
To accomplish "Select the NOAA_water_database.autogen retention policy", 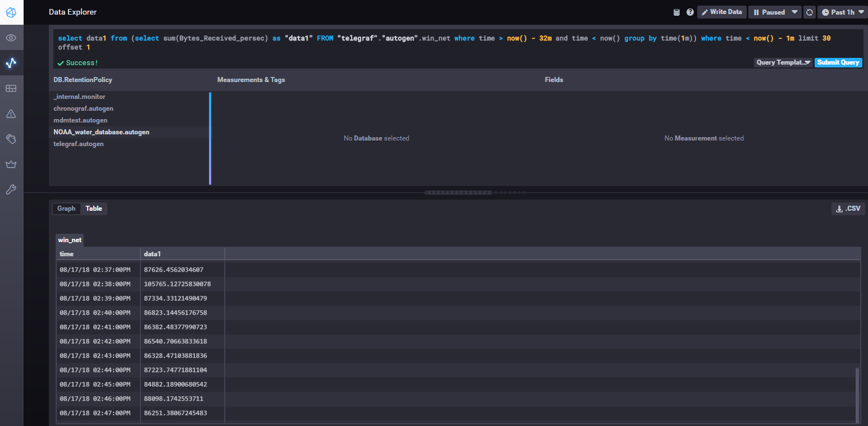I will [x=101, y=132].
